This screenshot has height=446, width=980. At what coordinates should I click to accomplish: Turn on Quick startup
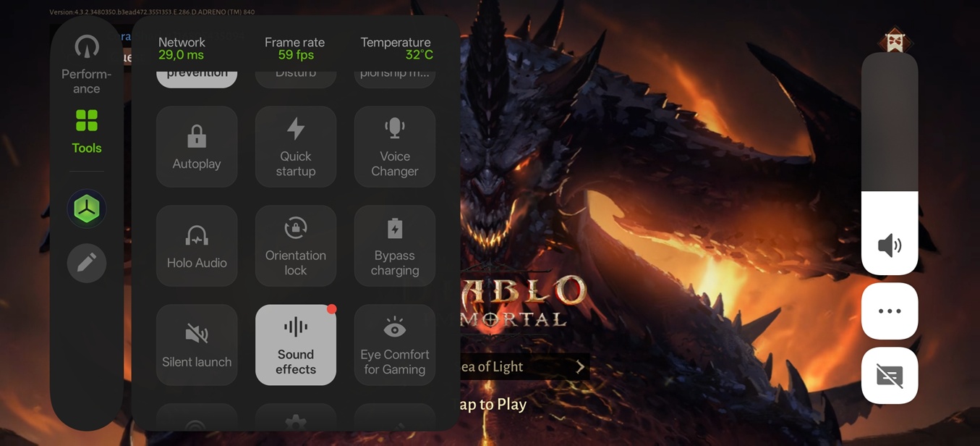[x=295, y=147]
